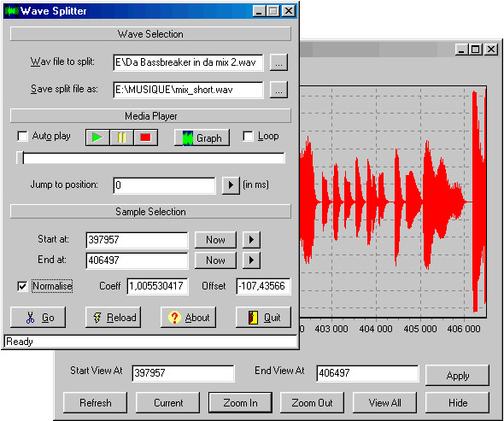The width and height of the screenshot is (504, 421).
Task: Uncheck the Normalise option
Action: click(22, 286)
